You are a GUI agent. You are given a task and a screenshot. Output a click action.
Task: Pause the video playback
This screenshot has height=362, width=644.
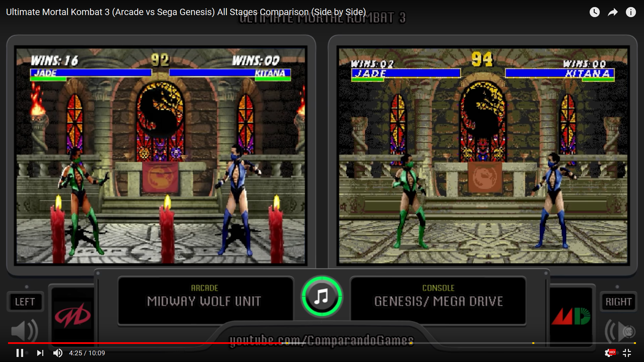(x=20, y=353)
